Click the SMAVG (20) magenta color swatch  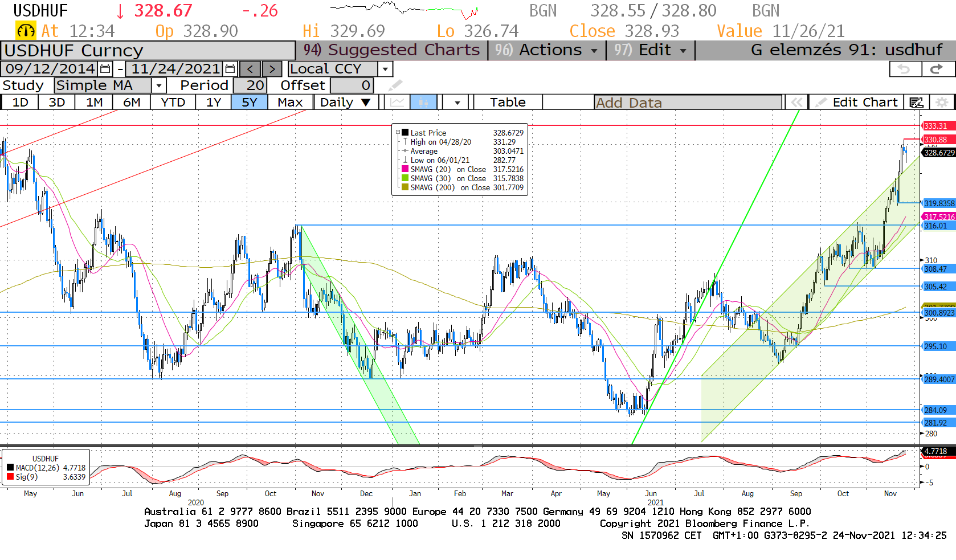[405, 169]
